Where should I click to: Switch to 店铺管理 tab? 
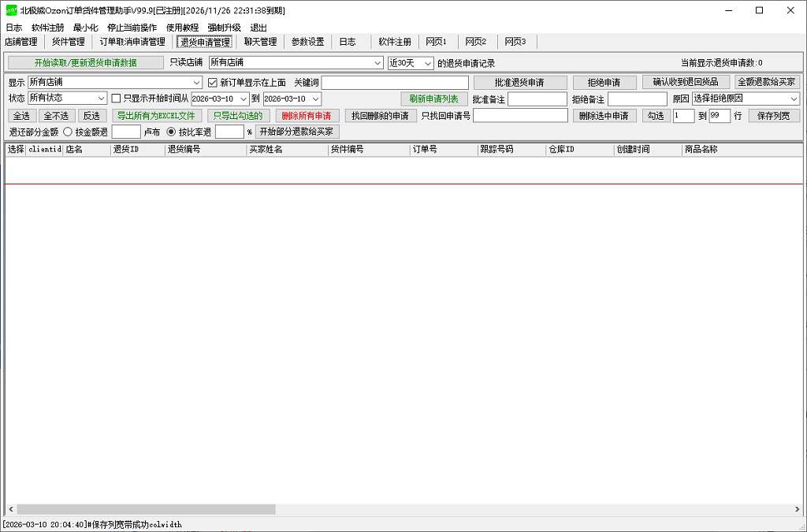tap(21, 42)
